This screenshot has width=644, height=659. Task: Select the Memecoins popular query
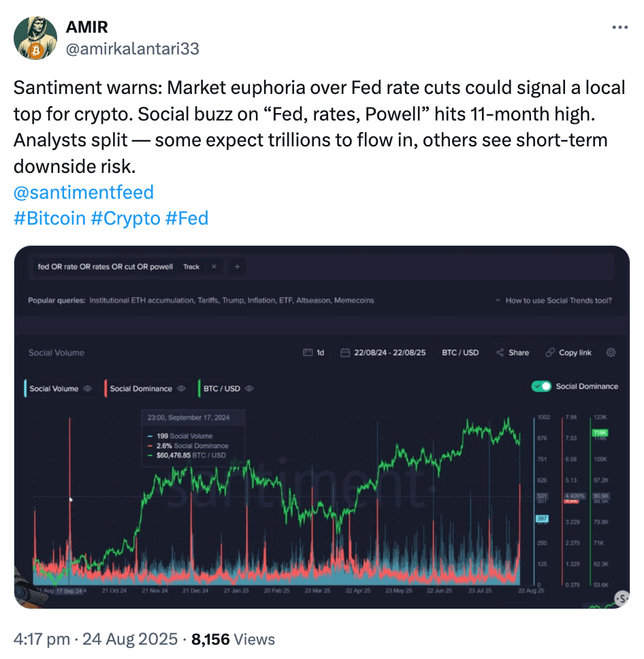(x=354, y=300)
